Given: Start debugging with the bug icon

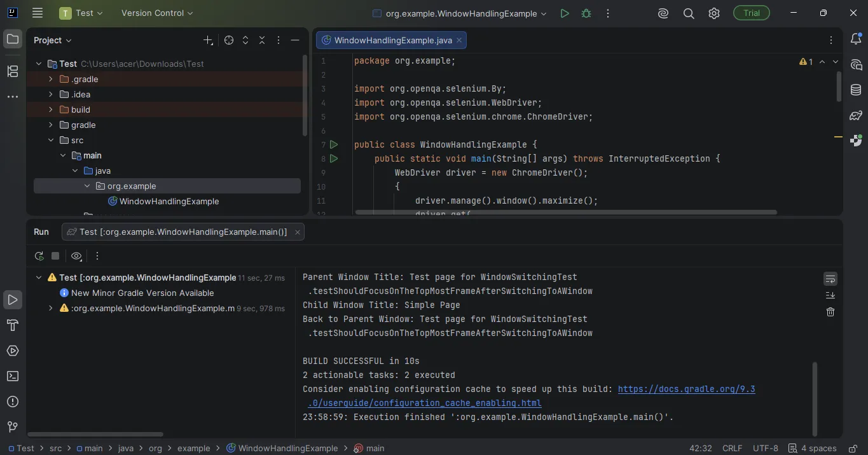Looking at the screenshot, I should click(586, 13).
